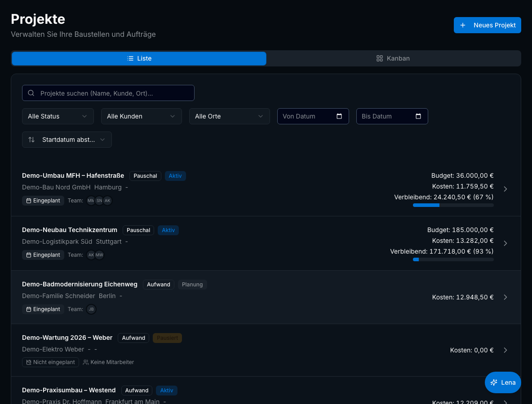Click the Aktiv badge on Technikzentrum project

tap(168, 230)
